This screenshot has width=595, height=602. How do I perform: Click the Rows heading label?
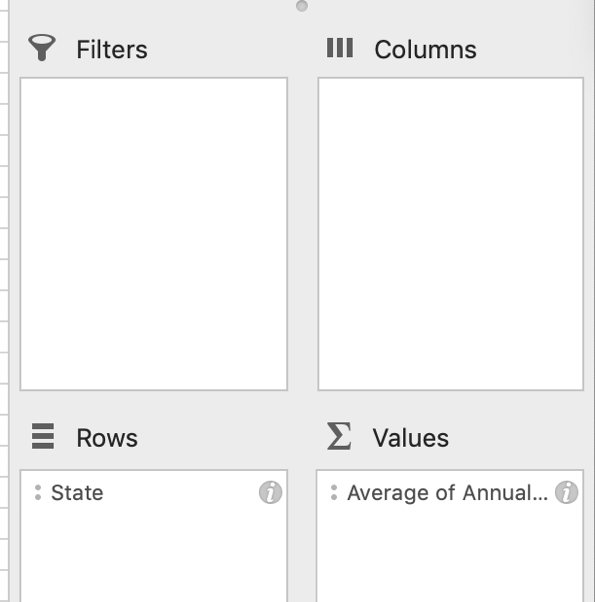[x=107, y=438]
